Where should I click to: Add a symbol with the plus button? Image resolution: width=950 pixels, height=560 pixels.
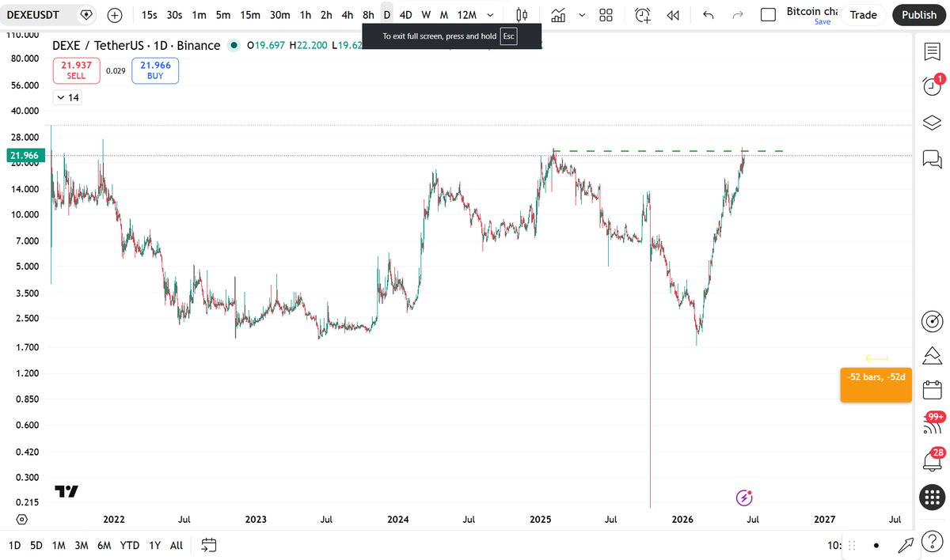coord(115,15)
